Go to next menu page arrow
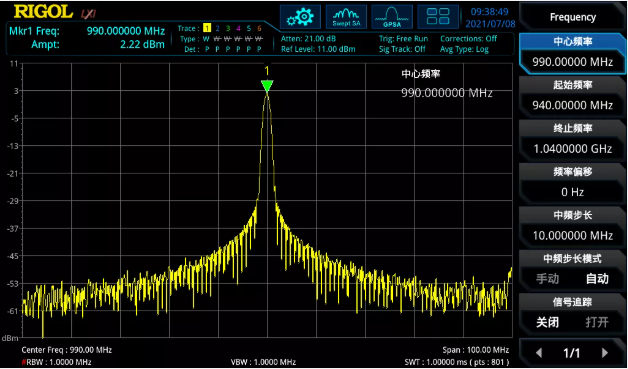The image size is (628, 369). click(605, 353)
